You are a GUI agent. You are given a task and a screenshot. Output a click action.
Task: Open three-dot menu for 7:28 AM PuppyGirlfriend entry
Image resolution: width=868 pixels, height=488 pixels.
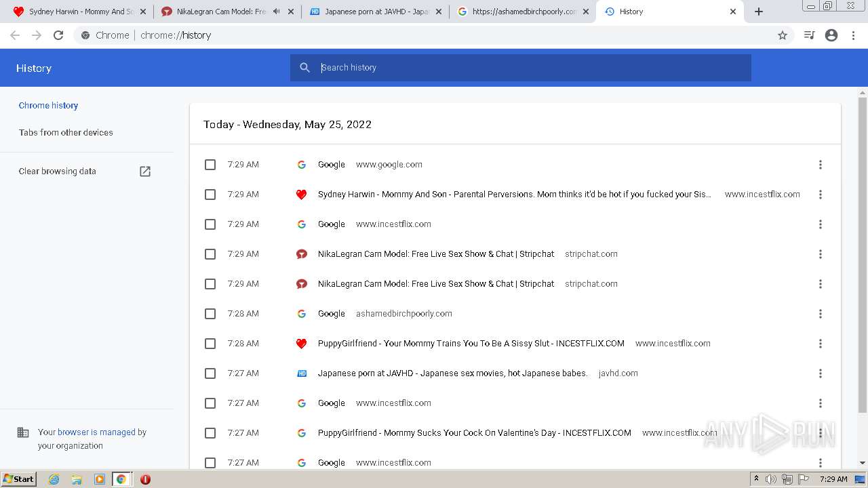(821, 344)
